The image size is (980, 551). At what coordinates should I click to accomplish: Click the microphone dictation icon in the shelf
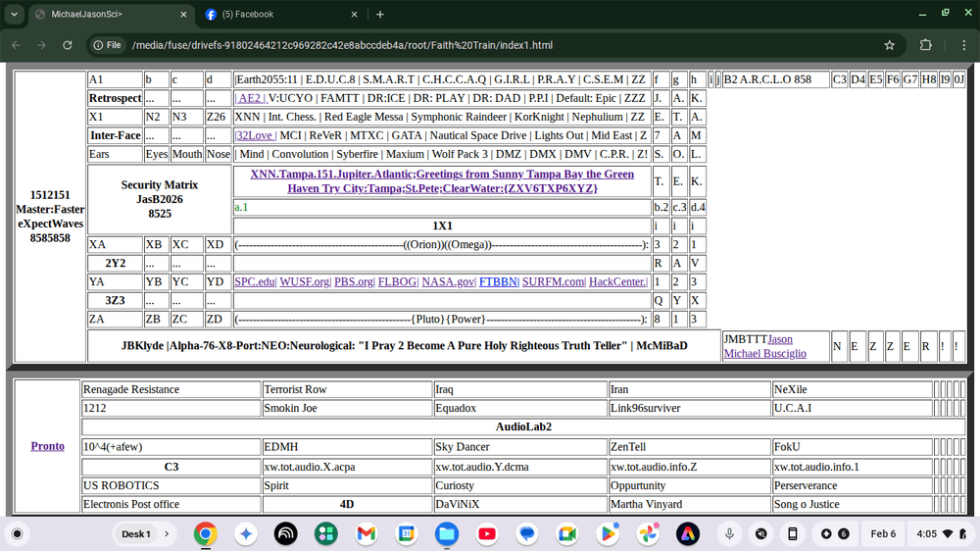(729, 534)
